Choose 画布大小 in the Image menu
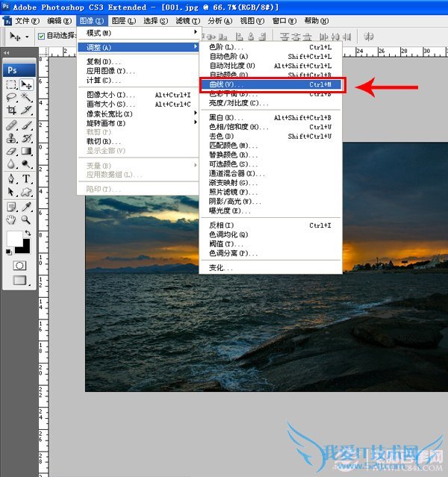Image resolution: width=448 pixels, height=477 pixels. [x=138, y=105]
